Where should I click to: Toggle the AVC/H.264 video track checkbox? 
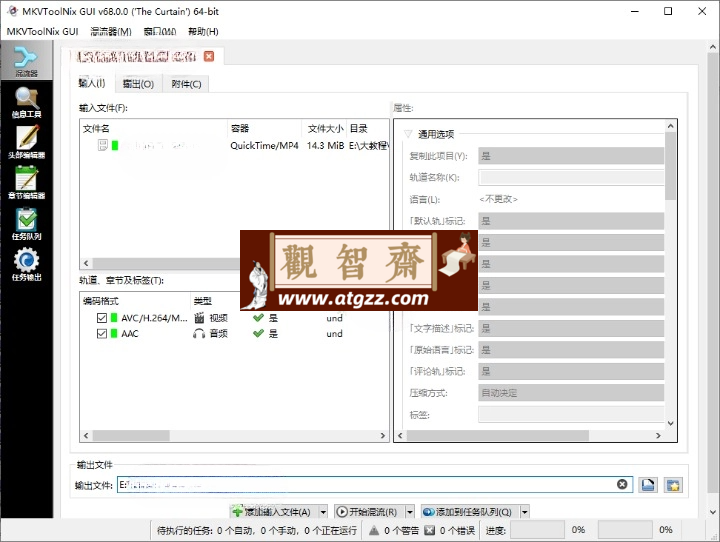tap(102, 318)
